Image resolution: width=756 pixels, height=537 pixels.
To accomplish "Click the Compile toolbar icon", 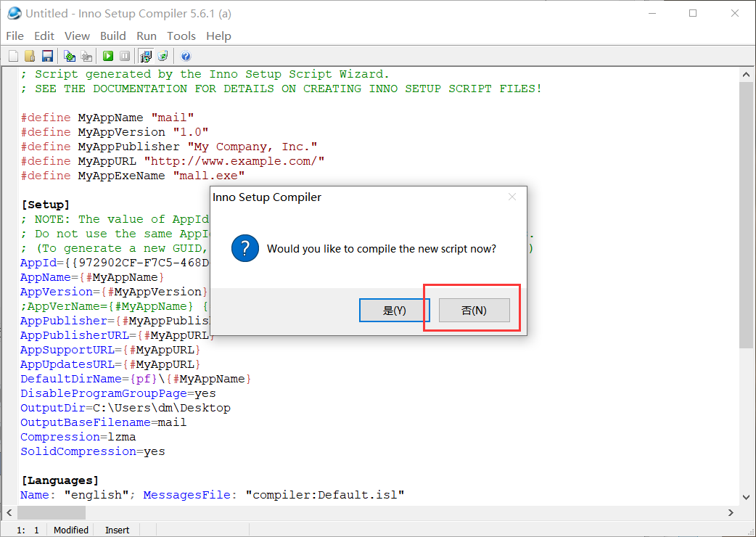I will pyautogui.click(x=70, y=57).
